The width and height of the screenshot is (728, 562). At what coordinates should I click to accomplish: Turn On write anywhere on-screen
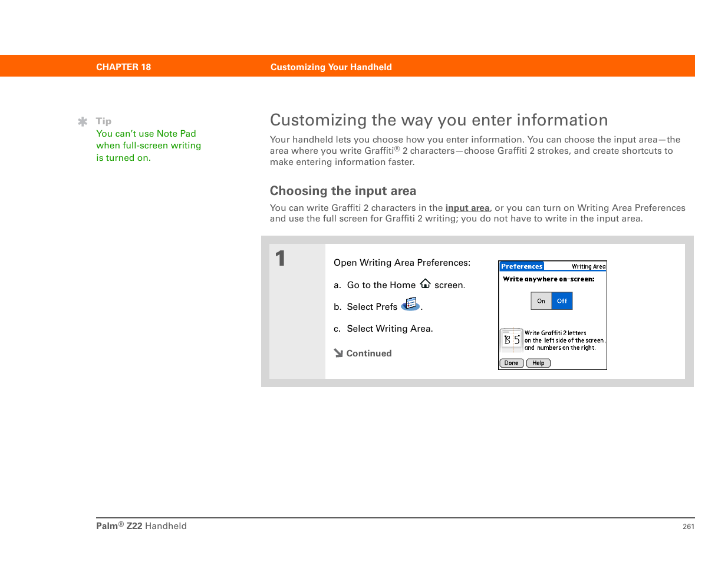[x=541, y=301]
